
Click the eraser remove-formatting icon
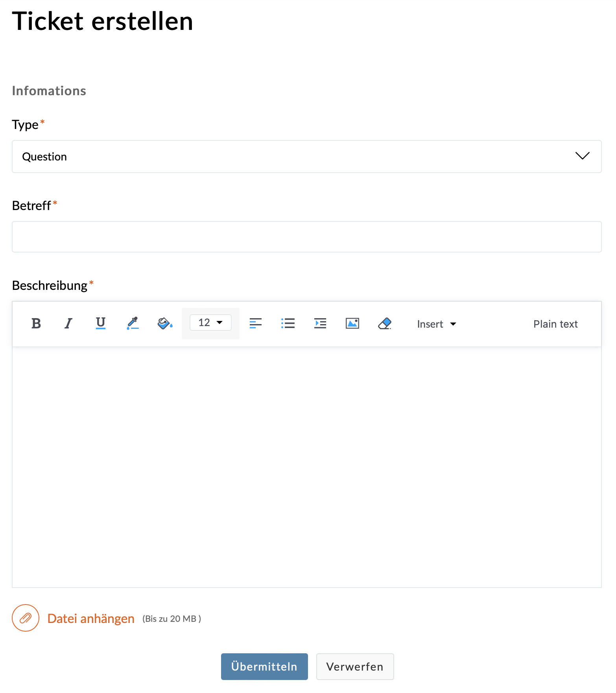[x=385, y=324]
